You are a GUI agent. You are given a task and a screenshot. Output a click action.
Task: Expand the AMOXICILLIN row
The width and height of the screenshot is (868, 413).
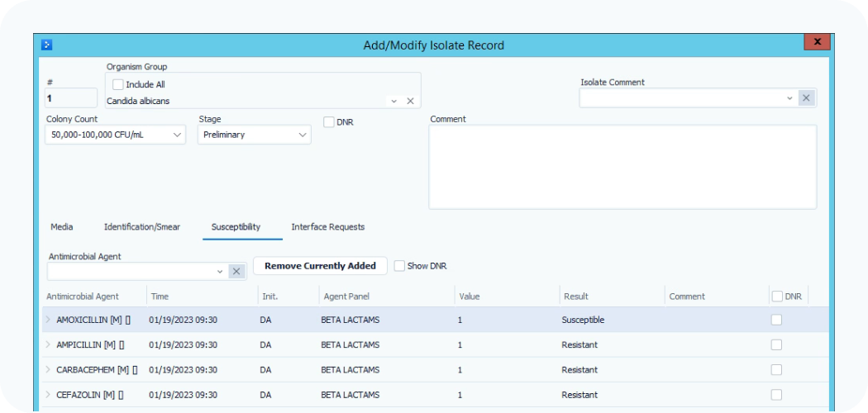point(48,320)
